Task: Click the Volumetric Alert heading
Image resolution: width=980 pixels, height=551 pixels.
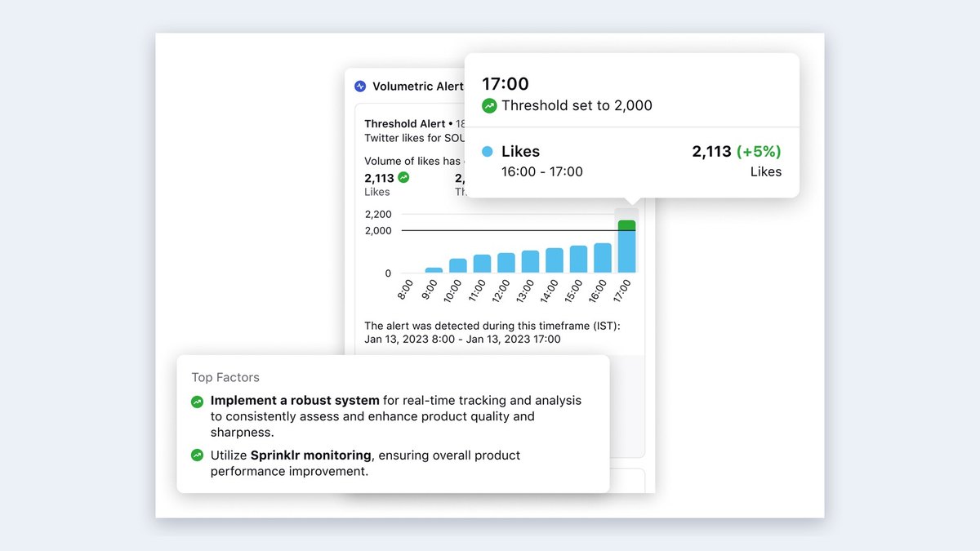Action: 418,86
